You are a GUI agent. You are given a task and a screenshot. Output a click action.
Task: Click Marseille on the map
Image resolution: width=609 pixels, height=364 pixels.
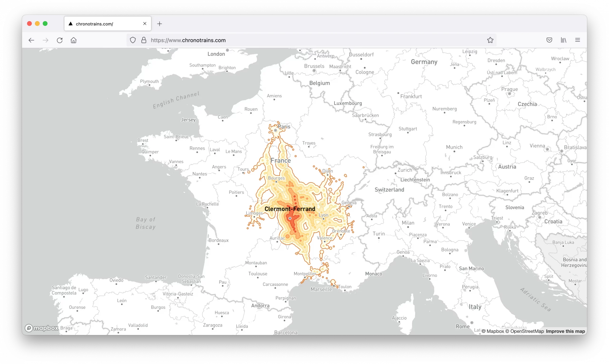(x=321, y=289)
